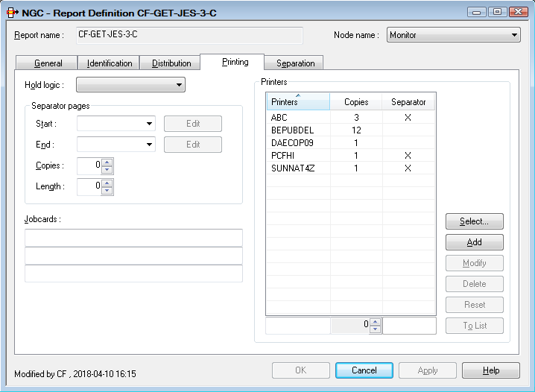Select the SUNNAT4Z printer row
Viewport: 535px width, 392px height.
(350, 168)
